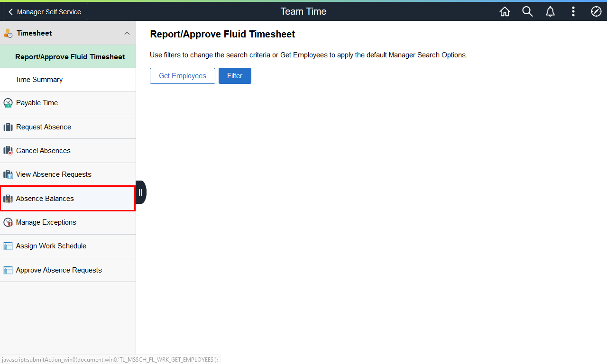Image resolution: width=607 pixels, height=364 pixels.
Task: Open the Actions three-dot menu
Action: pos(573,11)
